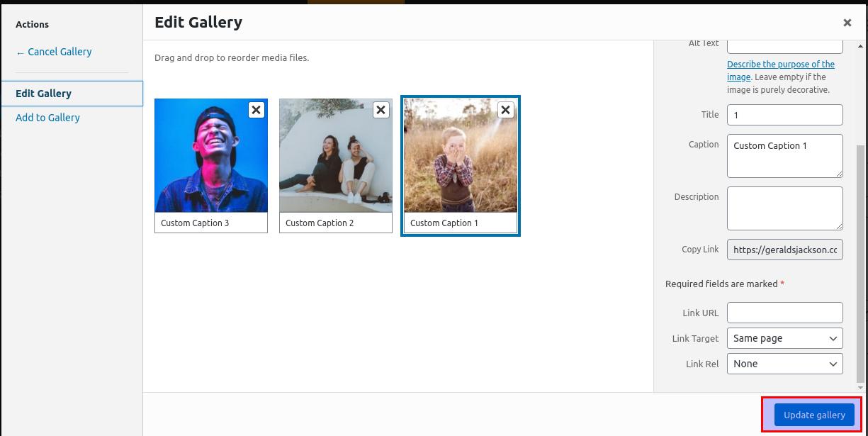Edit the Custom Caption 1 field under the thumbnail
868x436 pixels.
(461, 223)
